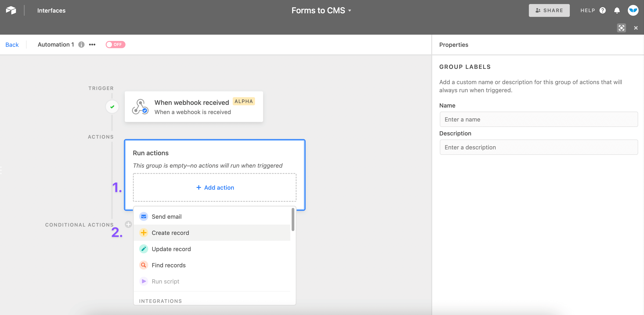644x315 pixels.
Task: Select the Send email action icon
Action: point(143,216)
